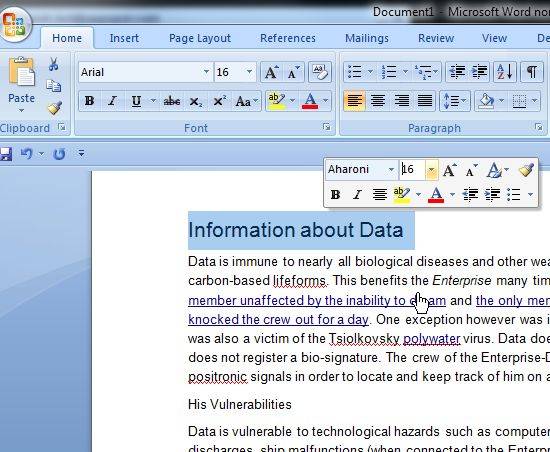Viewport: 550px width, 452px height.
Task: Open Arial font name dropdown
Action: pos(206,72)
